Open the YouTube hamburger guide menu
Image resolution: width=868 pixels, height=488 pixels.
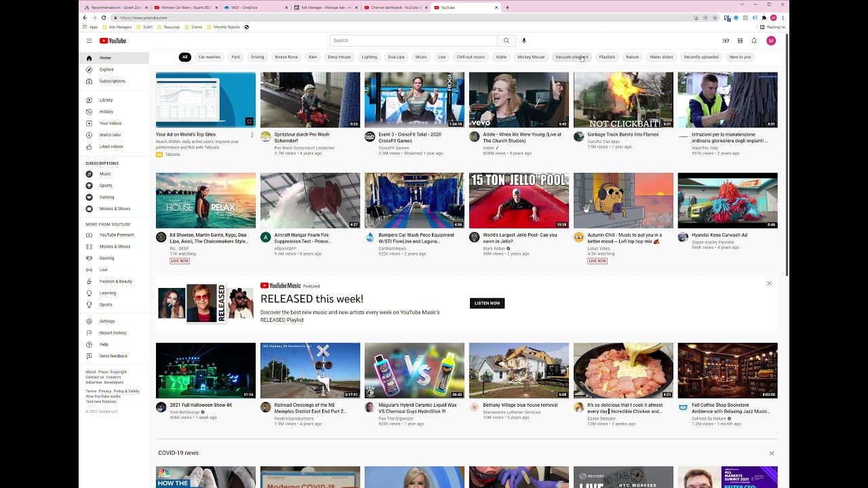89,41
